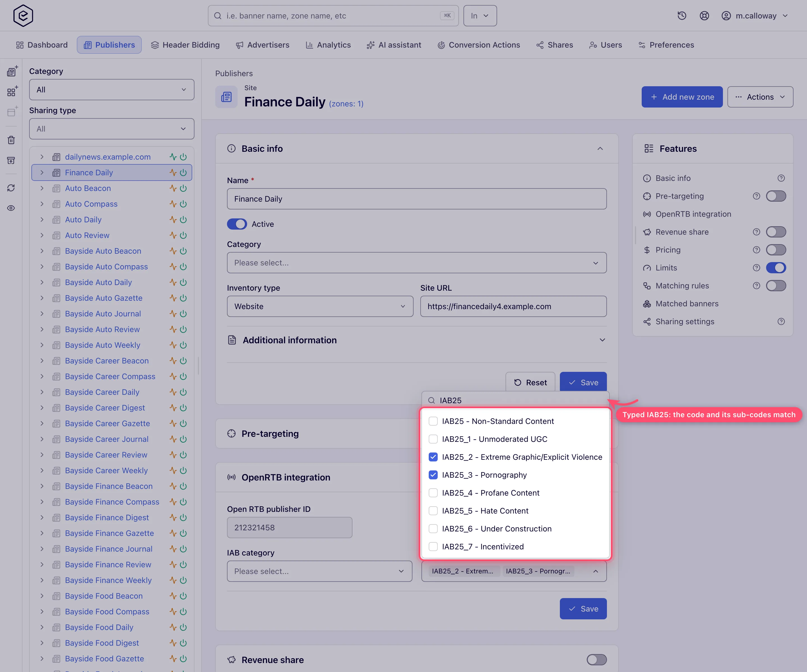Enable the Pricing feature toggle
Image resolution: width=807 pixels, height=672 pixels.
coord(776,250)
